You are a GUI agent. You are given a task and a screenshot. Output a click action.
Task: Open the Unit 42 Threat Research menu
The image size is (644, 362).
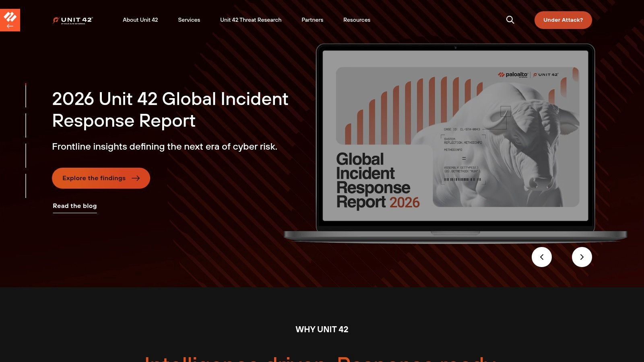[x=251, y=20]
